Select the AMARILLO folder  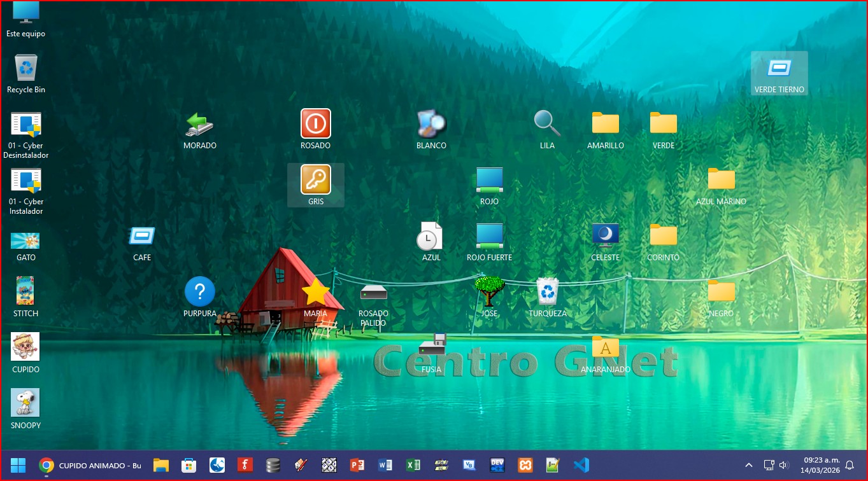pyautogui.click(x=605, y=123)
